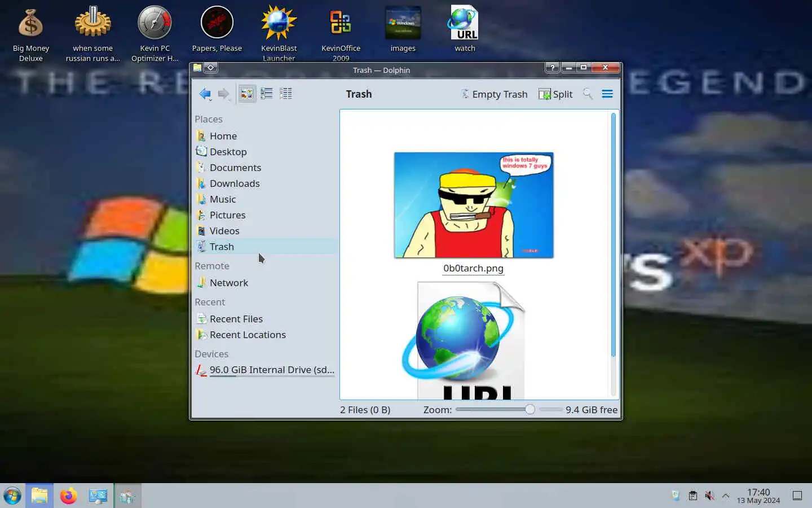Click the recycle bin tray icon

click(676, 496)
